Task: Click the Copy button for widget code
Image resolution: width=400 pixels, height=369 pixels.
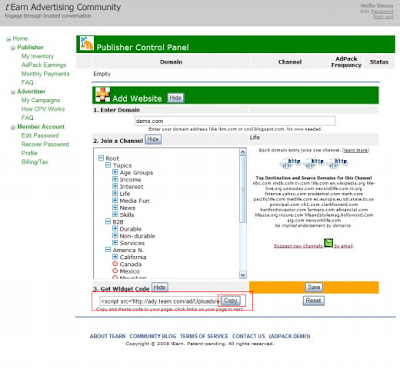Action: click(230, 301)
